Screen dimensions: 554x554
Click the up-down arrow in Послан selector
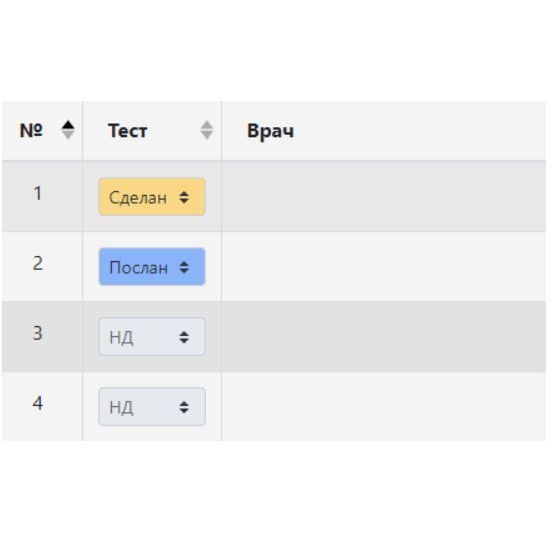pyautogui.click(x=184, y=267)
